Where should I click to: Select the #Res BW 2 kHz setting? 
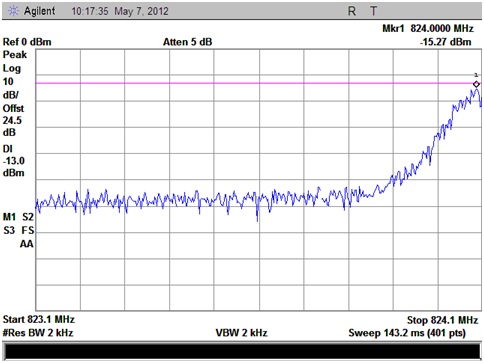(38, 333)
